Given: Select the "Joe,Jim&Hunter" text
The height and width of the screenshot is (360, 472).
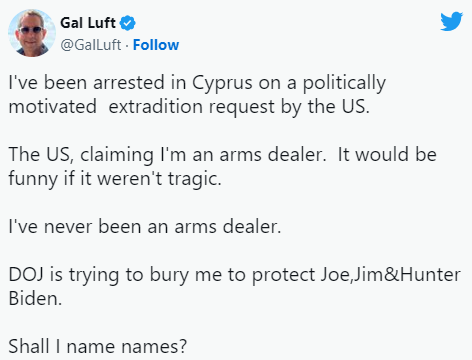Looking at the screenshot, I should [x=390, y=275].
